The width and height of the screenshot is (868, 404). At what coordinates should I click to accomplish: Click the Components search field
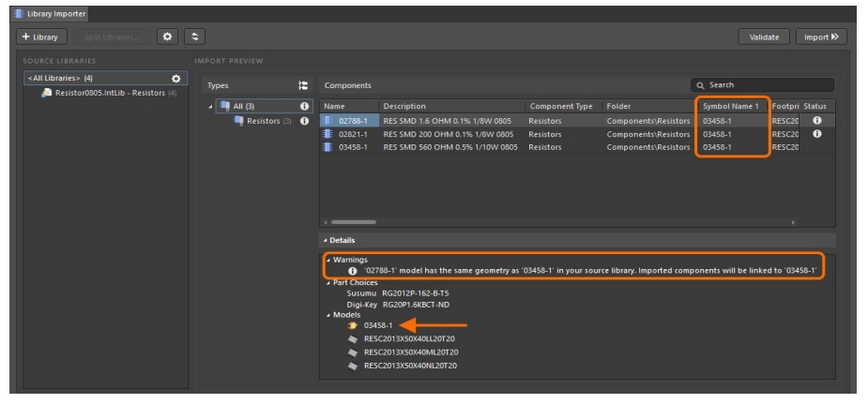click(x=762, y=85)
